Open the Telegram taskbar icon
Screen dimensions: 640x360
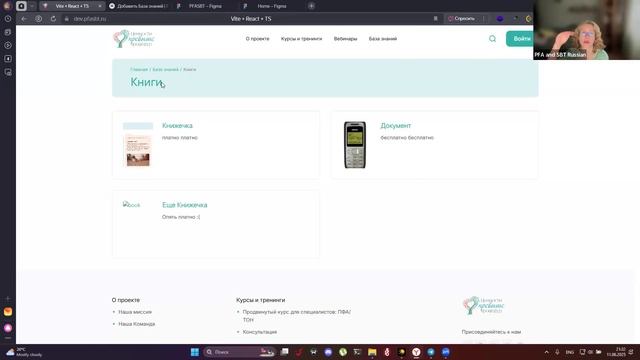[431, 352]
